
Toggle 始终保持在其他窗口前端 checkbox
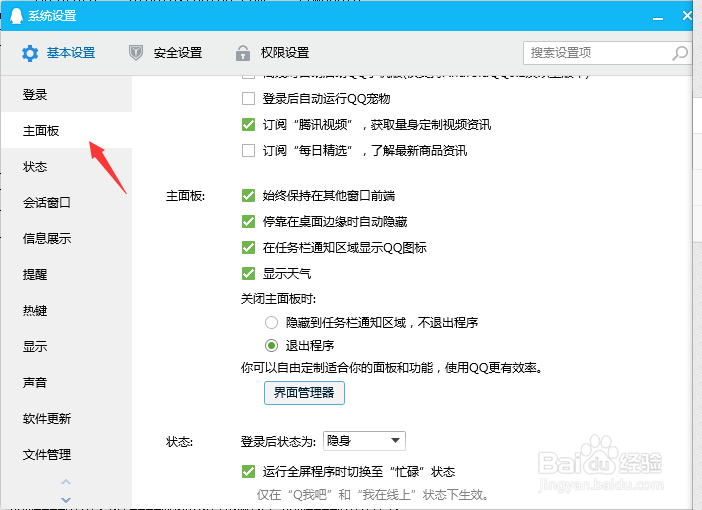point(248,196)
